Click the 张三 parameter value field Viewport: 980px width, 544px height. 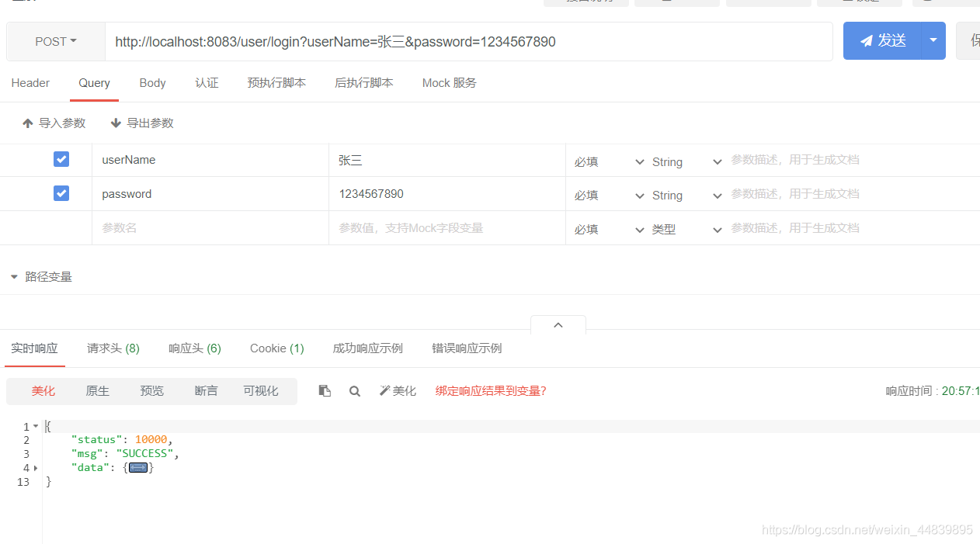click(x=447, y=160)
